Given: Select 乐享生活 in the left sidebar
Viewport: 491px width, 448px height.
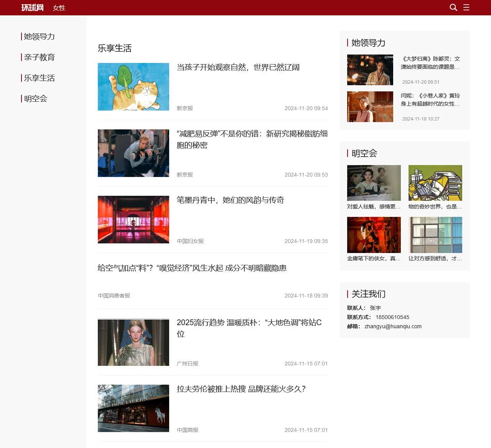Looking at the screenshot, I should click(39, 78).
